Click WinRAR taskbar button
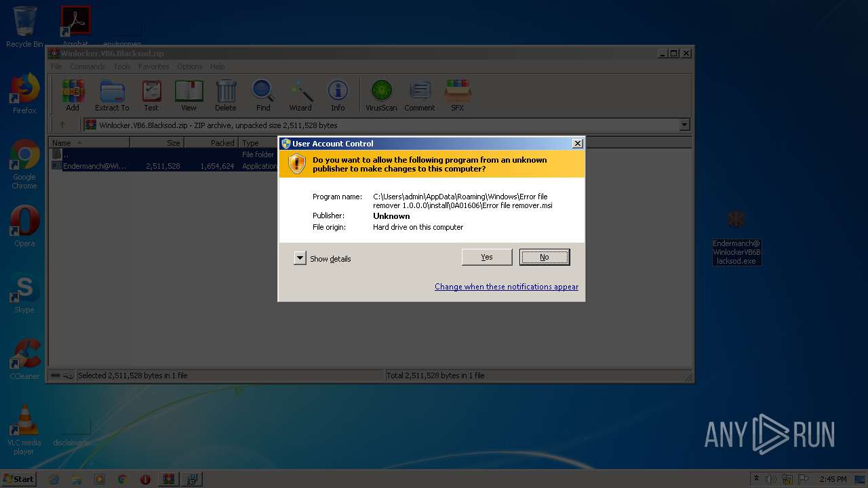The height and width of the screenshot is (488, 868). [168, 479]
